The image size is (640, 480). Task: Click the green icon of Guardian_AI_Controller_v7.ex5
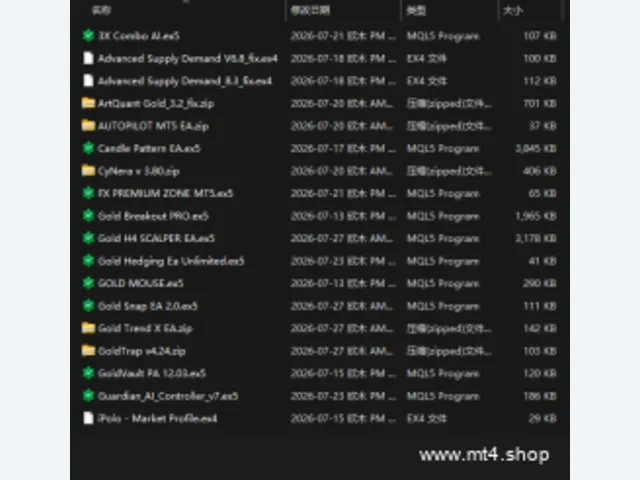click(x=88, y=396)
